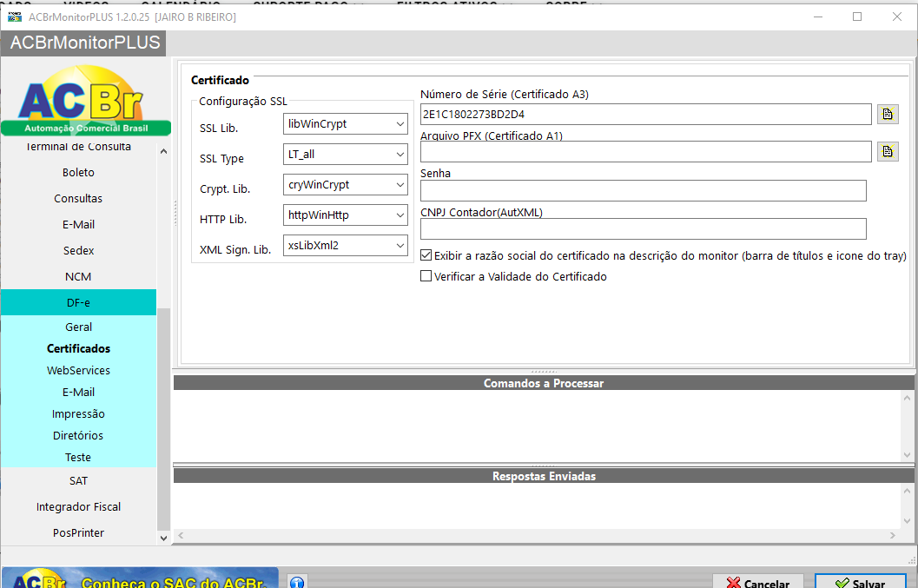Viewport: 918px width, 588px height.
Task: Click sidebar scrollbar down arrow
Action: pyautogui.click(x=163, y=538)
